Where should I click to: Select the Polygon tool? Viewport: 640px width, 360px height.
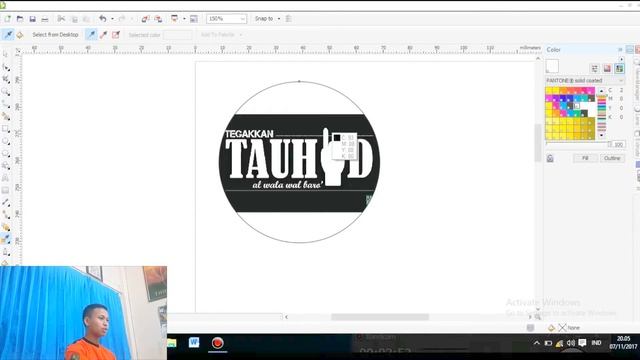[6, 153]
